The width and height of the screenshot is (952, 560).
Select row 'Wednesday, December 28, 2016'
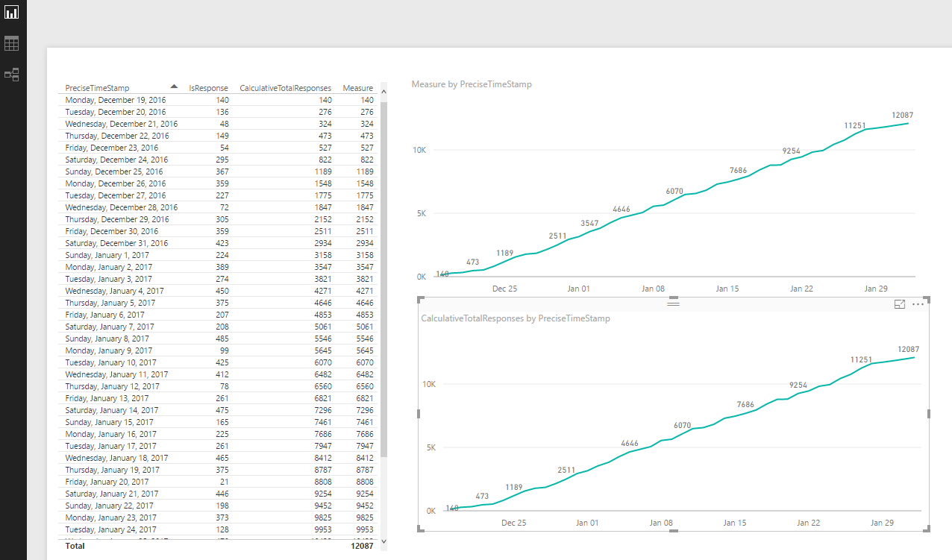(219, 207)
